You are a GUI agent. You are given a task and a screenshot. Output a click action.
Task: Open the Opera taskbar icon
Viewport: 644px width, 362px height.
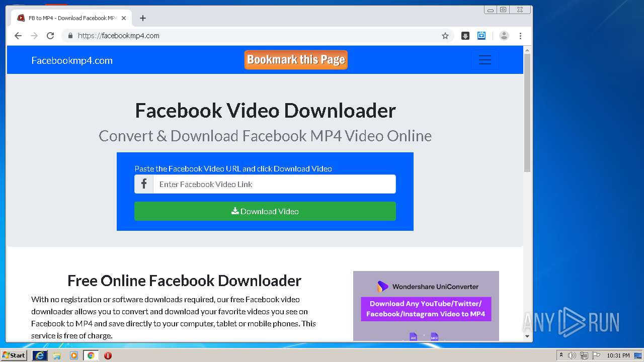tap(108, 355)
